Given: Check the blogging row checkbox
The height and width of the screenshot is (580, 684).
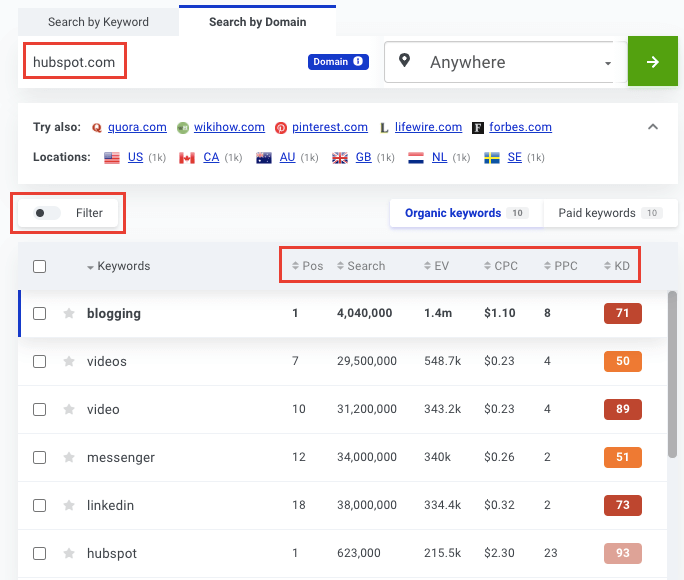Looking at the screenshot, I should [x=40, y=314].
